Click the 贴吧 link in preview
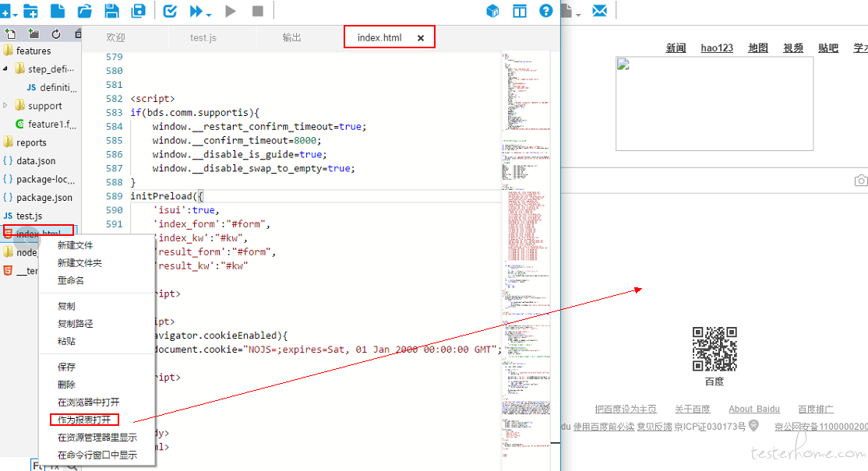Viewport: 868px width, 471px height. click(828, 48)
